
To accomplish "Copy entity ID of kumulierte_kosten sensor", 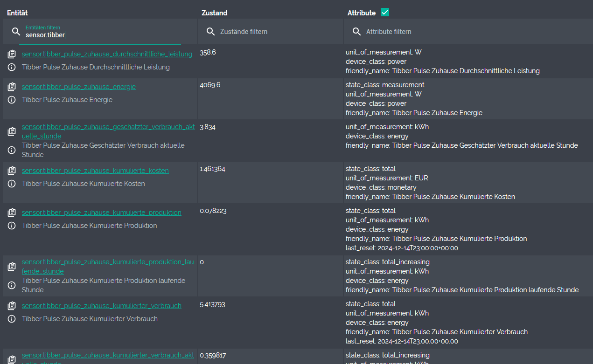I will (x=12, y=171).
